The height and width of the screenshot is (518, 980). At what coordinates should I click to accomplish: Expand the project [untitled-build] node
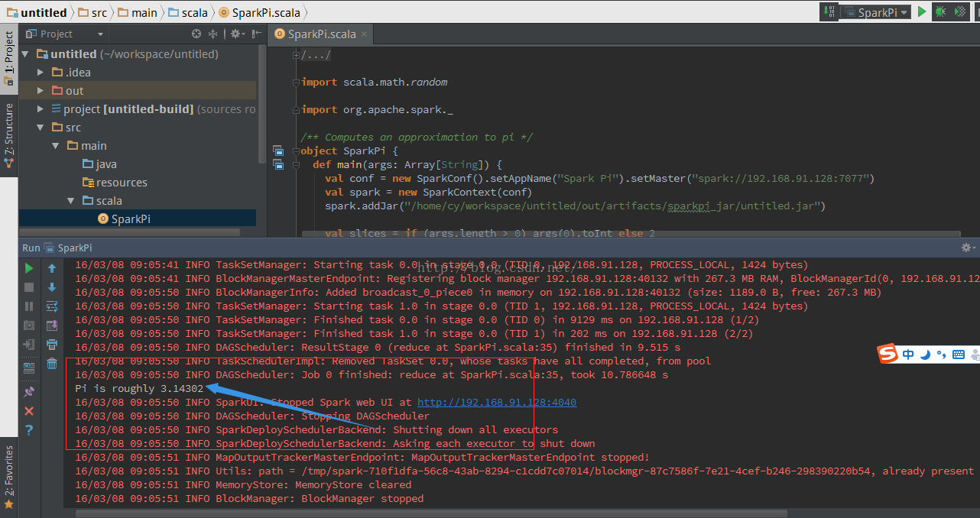point(41,109)
